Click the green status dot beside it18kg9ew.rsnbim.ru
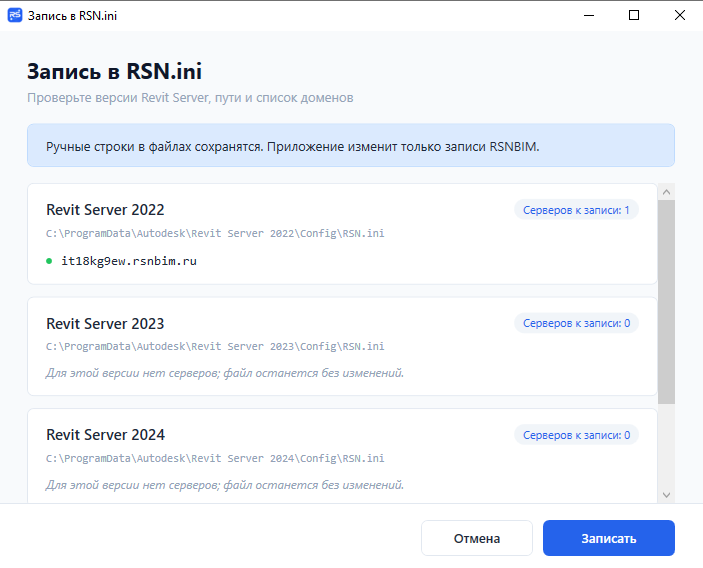Image resolution: width=703 pixels, height=568 pixels. (x=49, y=261)
